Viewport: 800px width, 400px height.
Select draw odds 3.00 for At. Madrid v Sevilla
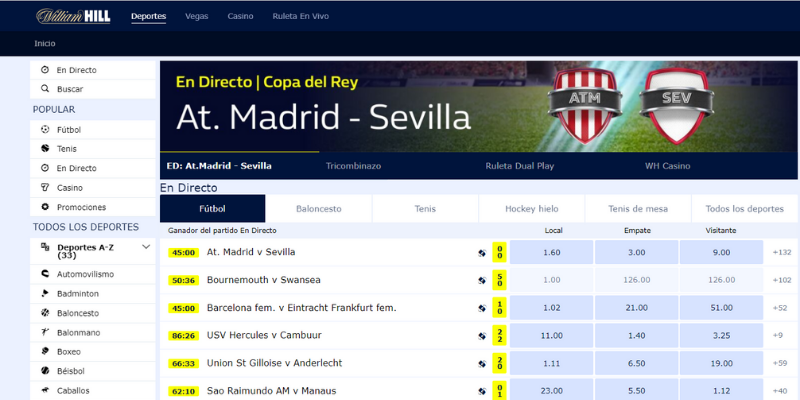point(637,252)
